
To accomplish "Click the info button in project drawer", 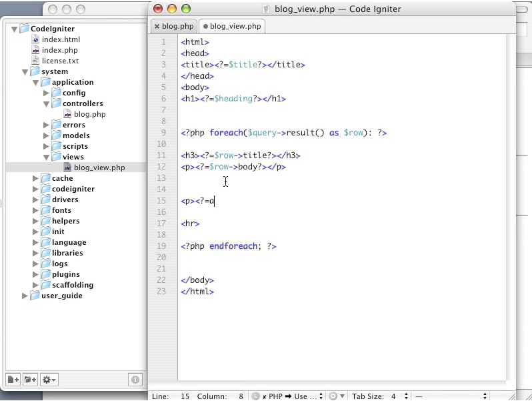I will click(135, 379).
